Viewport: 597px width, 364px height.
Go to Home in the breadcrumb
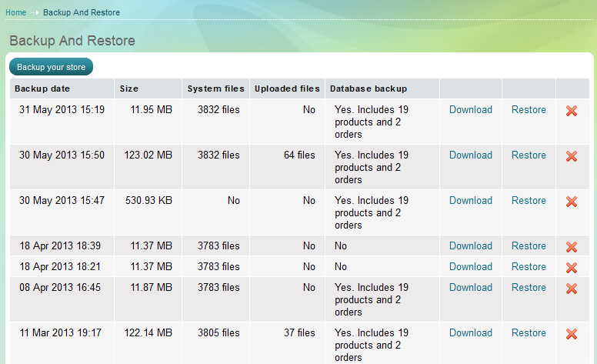[15, 13]
